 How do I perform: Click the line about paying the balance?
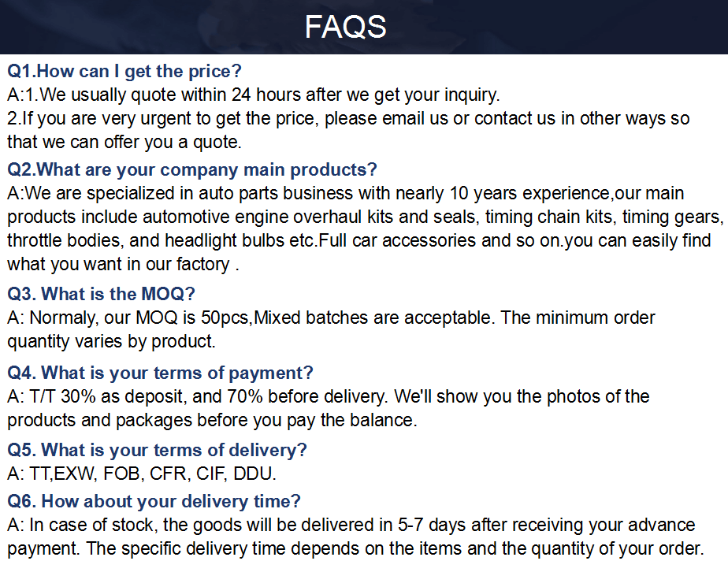pyautogui.click(x=212, y=420)
